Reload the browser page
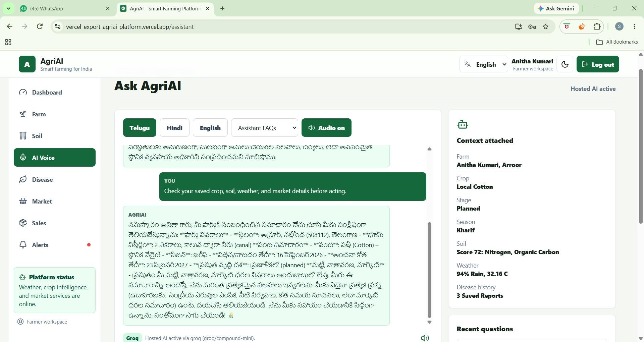This screenshot has width=644, height=342. tap(40, 26)
